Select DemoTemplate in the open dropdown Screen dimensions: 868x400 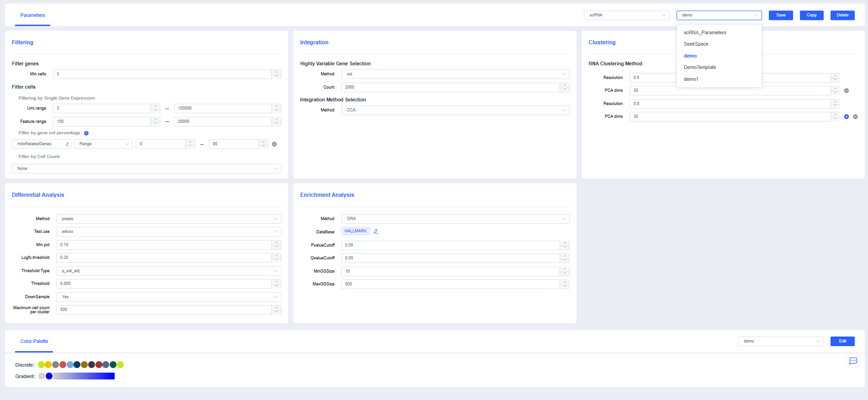pyautogui.click(x=699, y=68)
